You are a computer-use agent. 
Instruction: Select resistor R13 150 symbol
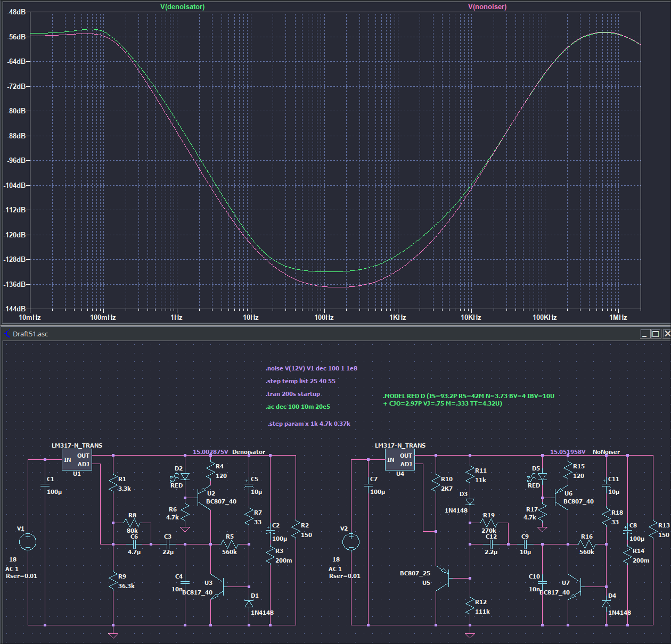(x=653, y=530)
